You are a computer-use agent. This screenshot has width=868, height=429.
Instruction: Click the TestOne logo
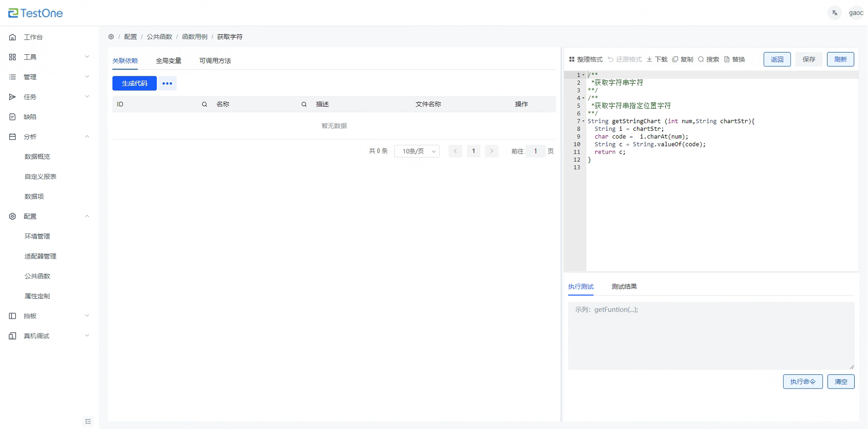pos(35,13)
